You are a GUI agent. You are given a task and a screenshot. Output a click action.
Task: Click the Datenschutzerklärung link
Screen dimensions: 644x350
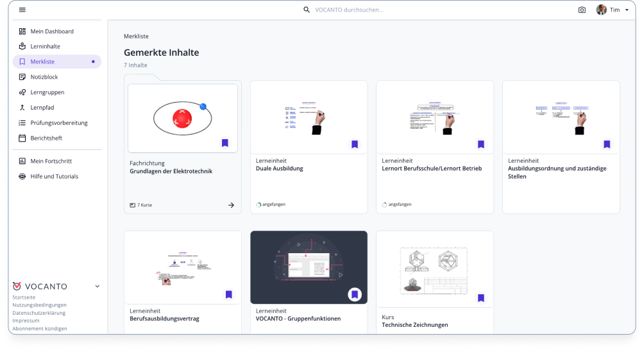(x=39, y=313)
